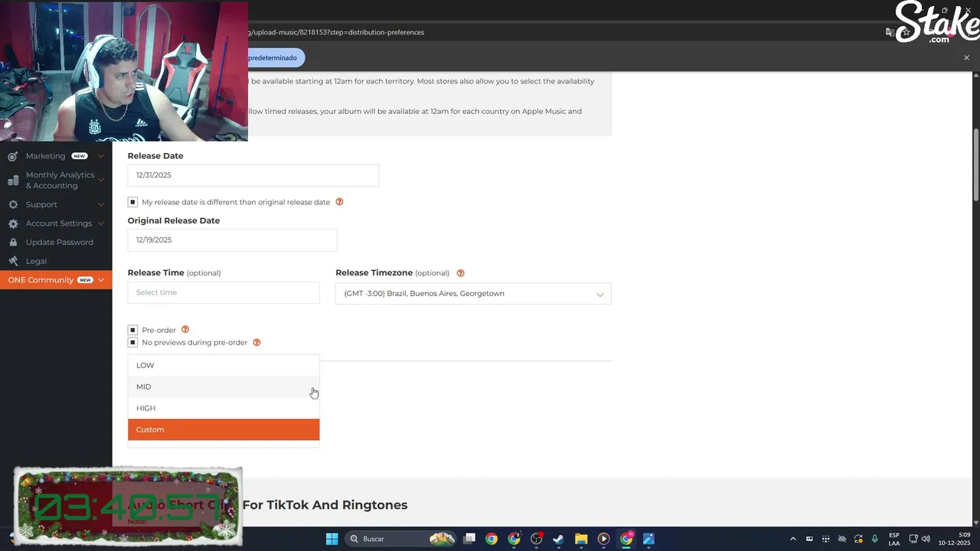Screen dimensions: 980x551
Task: Click the Update Password lock icon
Action: click(x=13, y=242)
